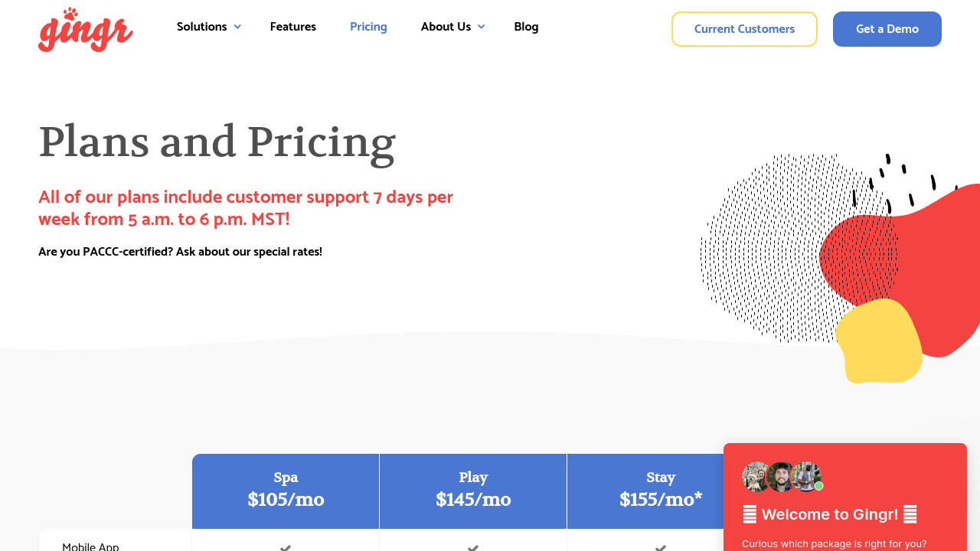Click the Plans and Pricing heading
The height and width of the screenshot is (551, 980).
217,142
